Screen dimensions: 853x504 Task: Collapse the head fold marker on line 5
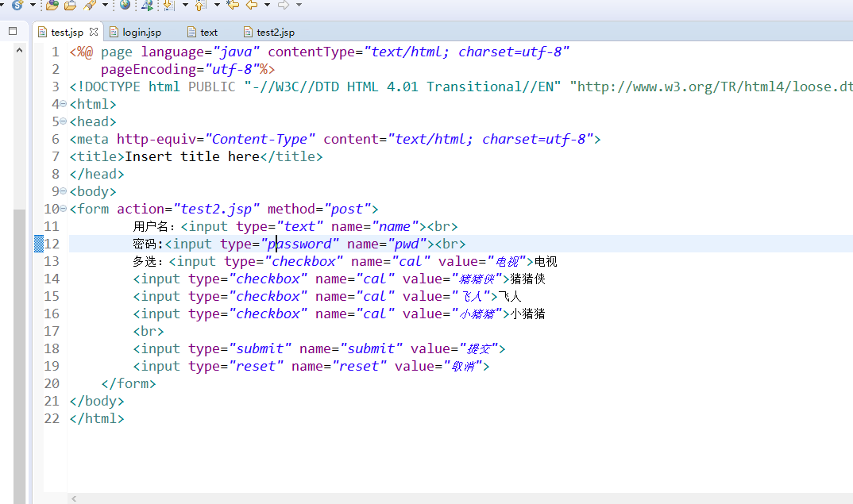point(63,121)
